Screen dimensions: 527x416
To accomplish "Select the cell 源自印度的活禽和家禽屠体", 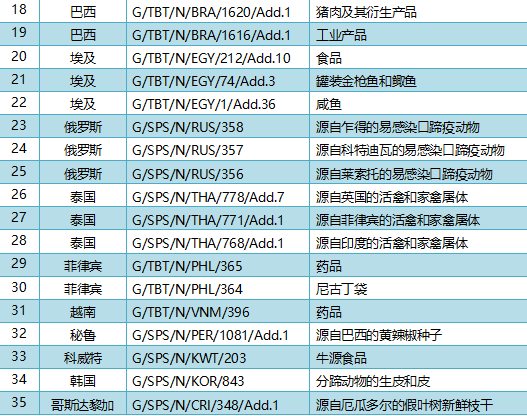I will 392,243.
